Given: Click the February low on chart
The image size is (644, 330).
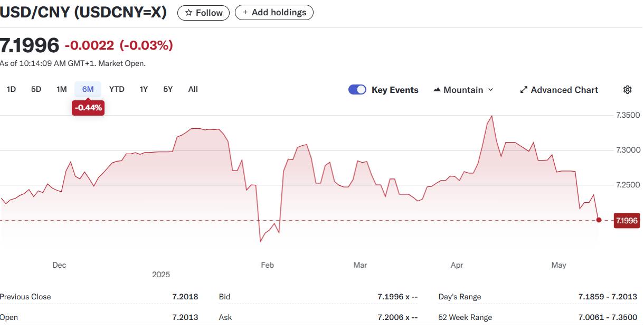Looking at the screenshot, I should pos(260,241).
